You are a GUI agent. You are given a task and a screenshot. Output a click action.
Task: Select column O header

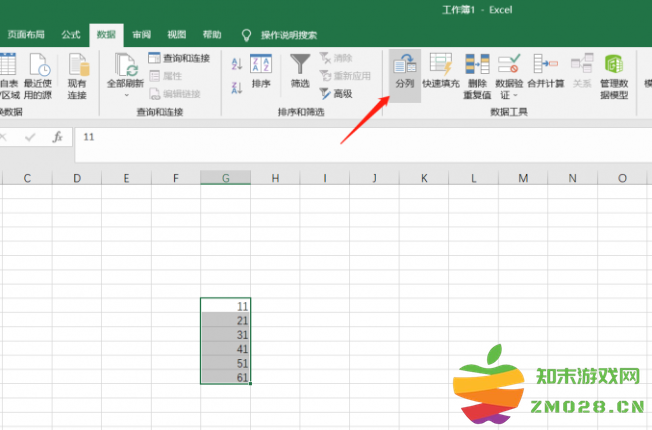(622, 178)
